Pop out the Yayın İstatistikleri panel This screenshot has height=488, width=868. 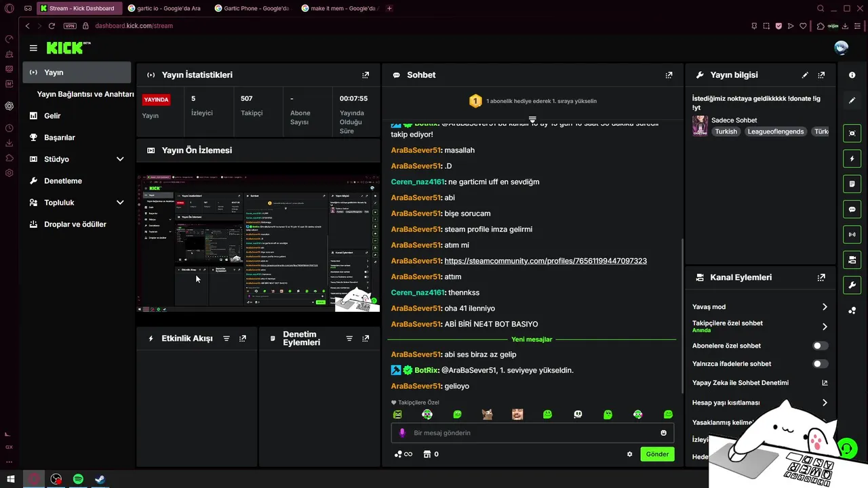366,75
